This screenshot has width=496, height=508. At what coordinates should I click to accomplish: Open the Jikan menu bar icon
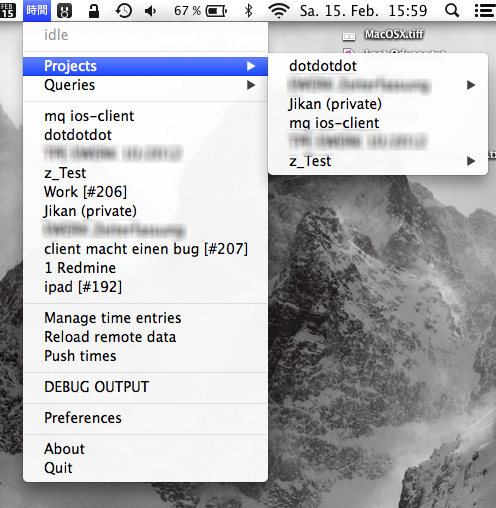pyautogui.click(x=37, y=10)
